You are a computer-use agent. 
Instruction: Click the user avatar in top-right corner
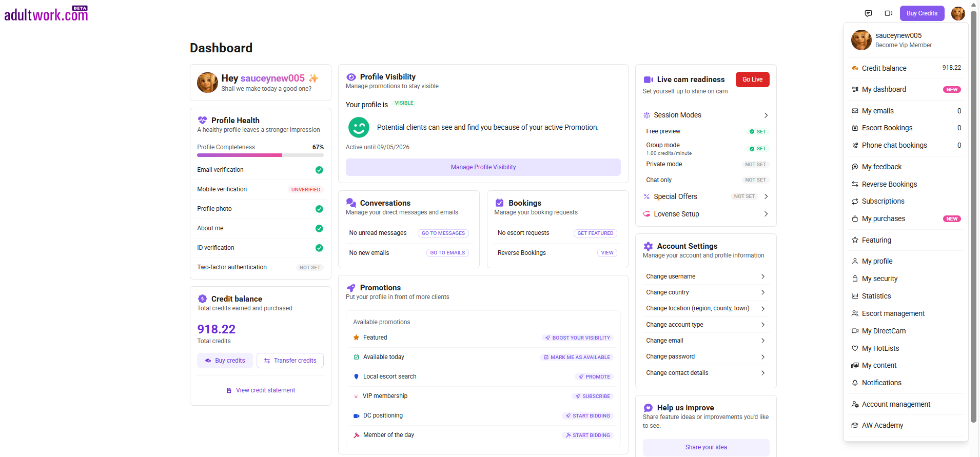pyautogui.click(x=957, y=13)
